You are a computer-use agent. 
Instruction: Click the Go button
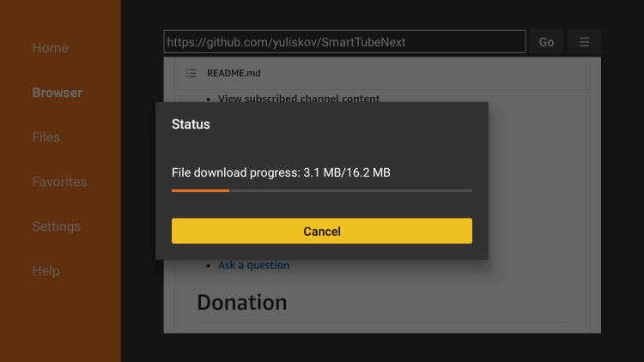(546, 42)
